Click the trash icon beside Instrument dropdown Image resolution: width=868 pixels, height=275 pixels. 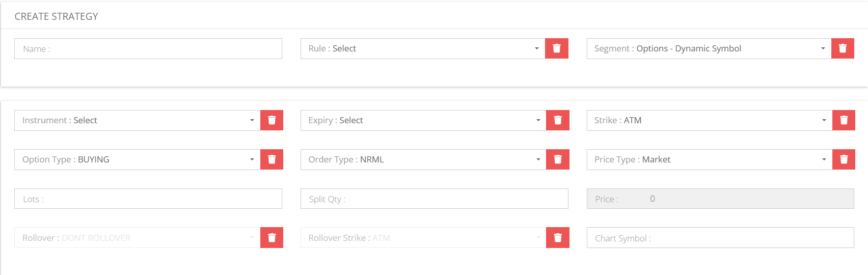[x=272, y=120]
